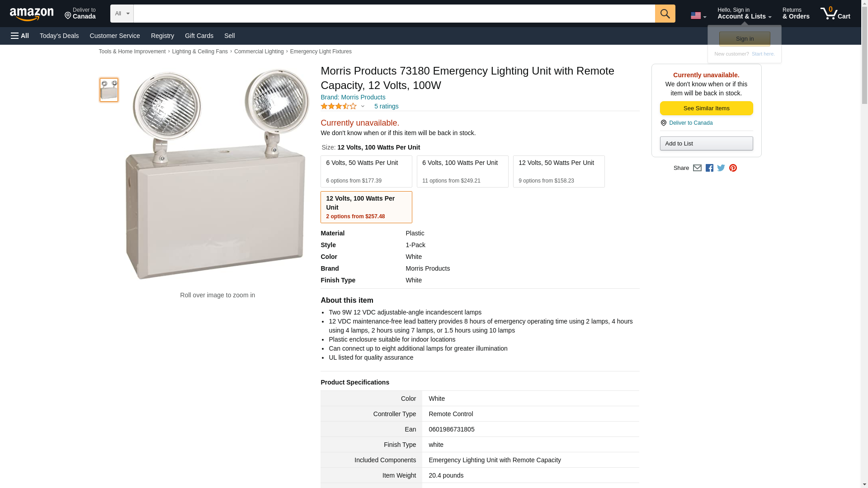Focus the Amazon search input field
Screen dimensions: 868x488
394,14
